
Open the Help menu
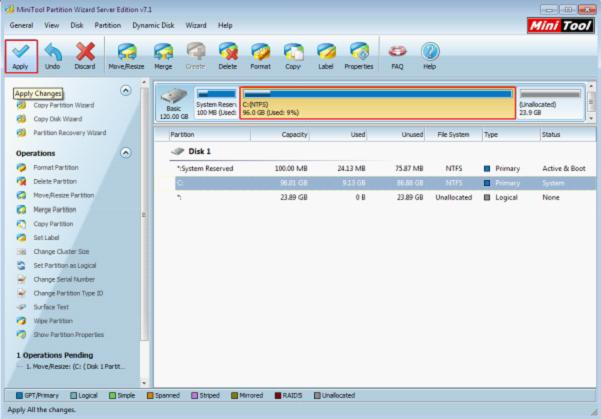pyautogui.click(x=225, y=25)
